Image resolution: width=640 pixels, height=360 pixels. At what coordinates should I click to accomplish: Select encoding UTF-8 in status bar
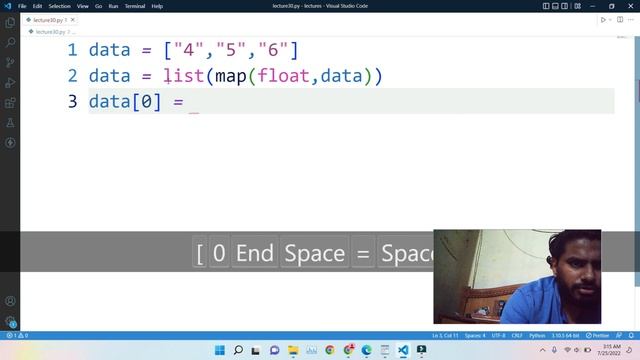pyautogui.click(x=498, y=336)
